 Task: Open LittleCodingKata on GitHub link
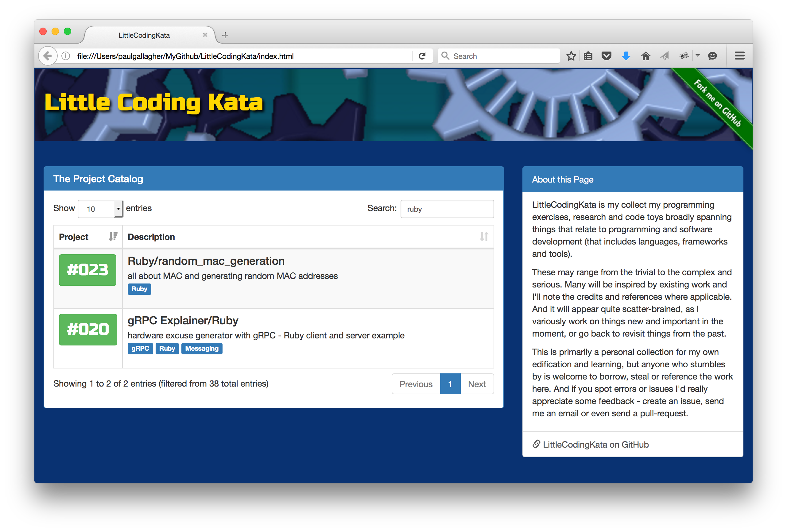pos(595,444)
